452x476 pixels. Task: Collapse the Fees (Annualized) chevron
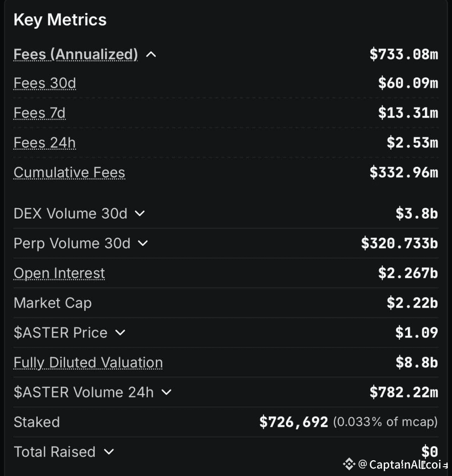pos(151,55)
